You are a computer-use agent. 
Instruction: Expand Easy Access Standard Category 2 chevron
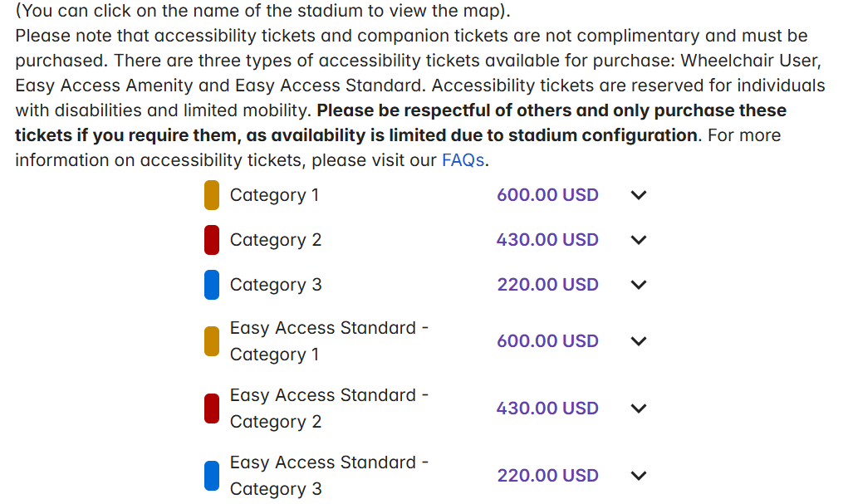[x=638, y=409]
